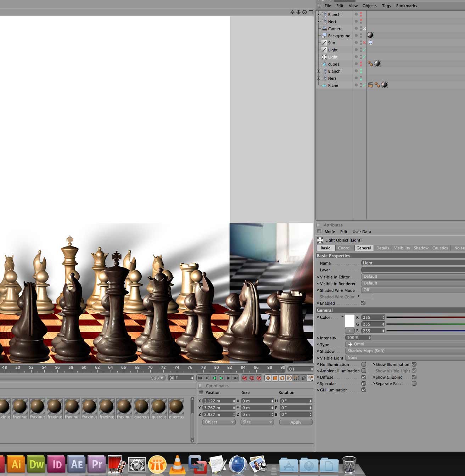Click the green G color slider
The width and height of the screenshot is (465, 476).
(x=425, y=324)
